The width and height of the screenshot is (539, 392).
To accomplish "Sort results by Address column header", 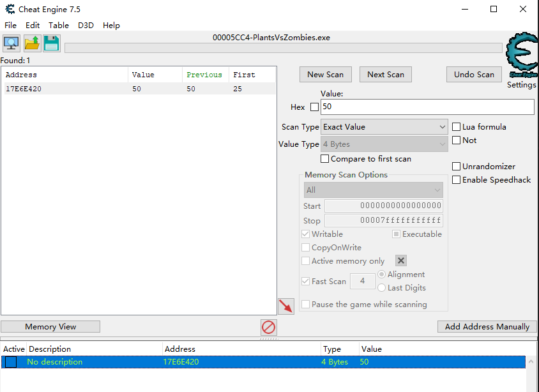I will click(66, 75).
